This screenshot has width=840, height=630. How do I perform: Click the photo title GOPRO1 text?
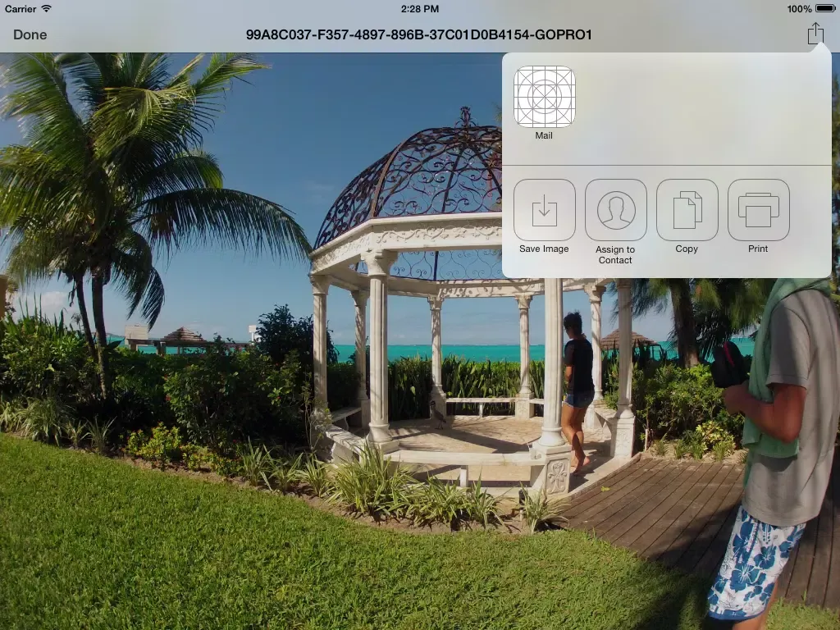[x=419, y=34]
